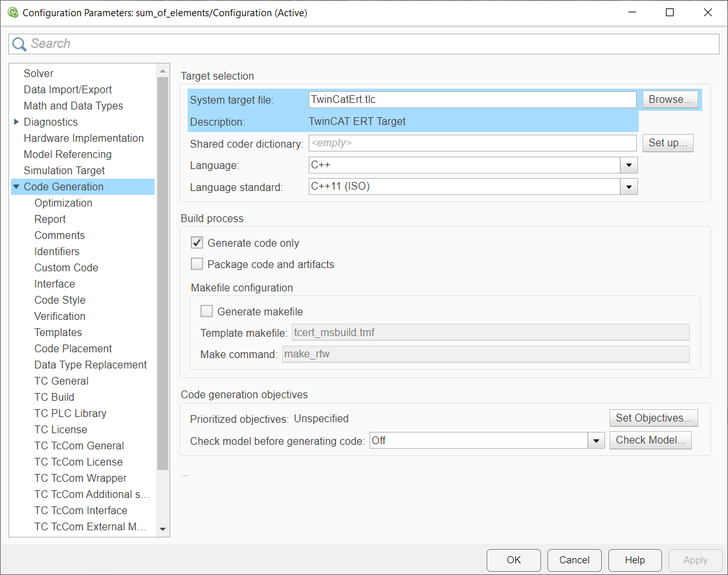Select Identifiers settings
The image size is (728, 575).
click(57, 251)
